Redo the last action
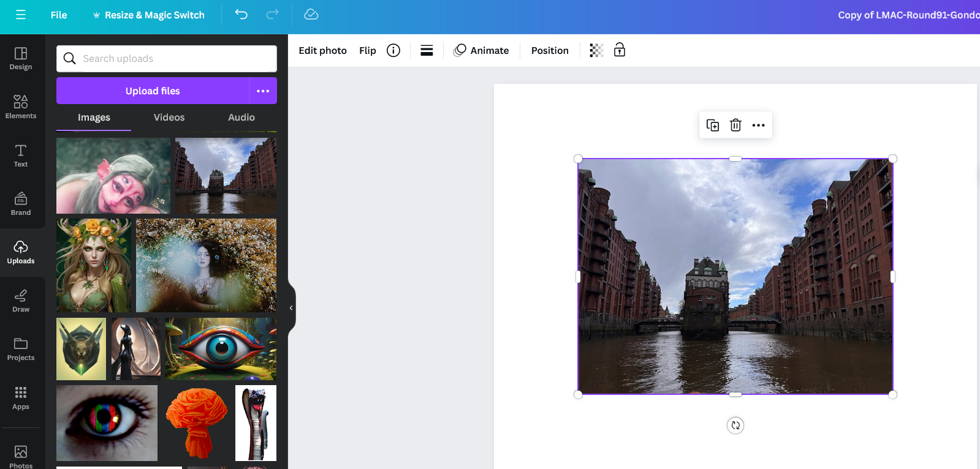The image size is (980, 469). pyautogui.click(x=272, y=14)
